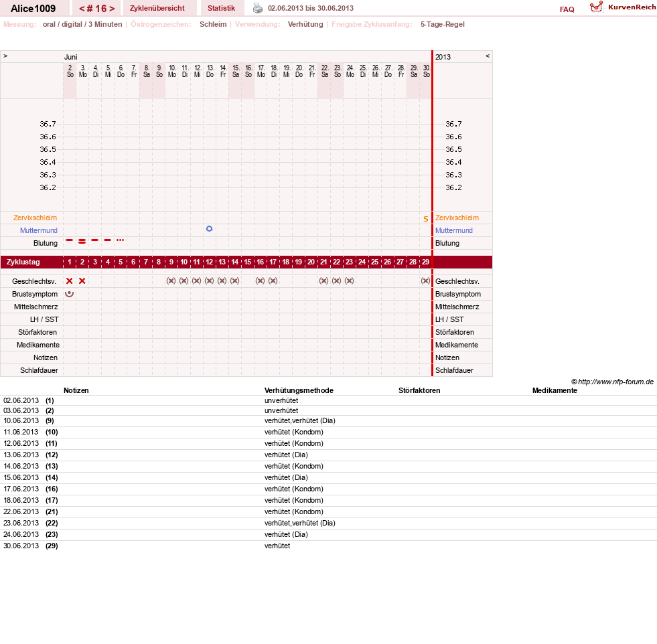The height and width of the screenshot is (644, 657).
Task: Click the KurvenReich logo icon
Action: click(x=596, y=7)
